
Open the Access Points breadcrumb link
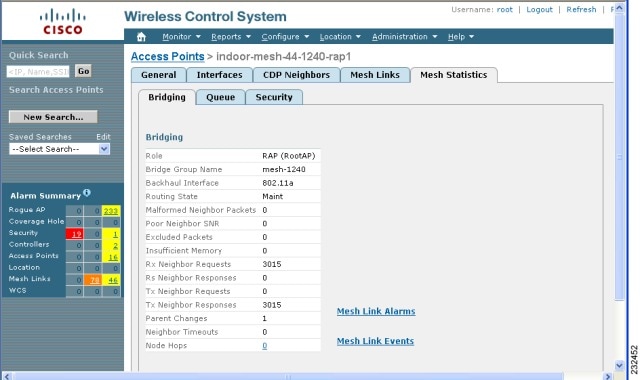coord(167,56)
